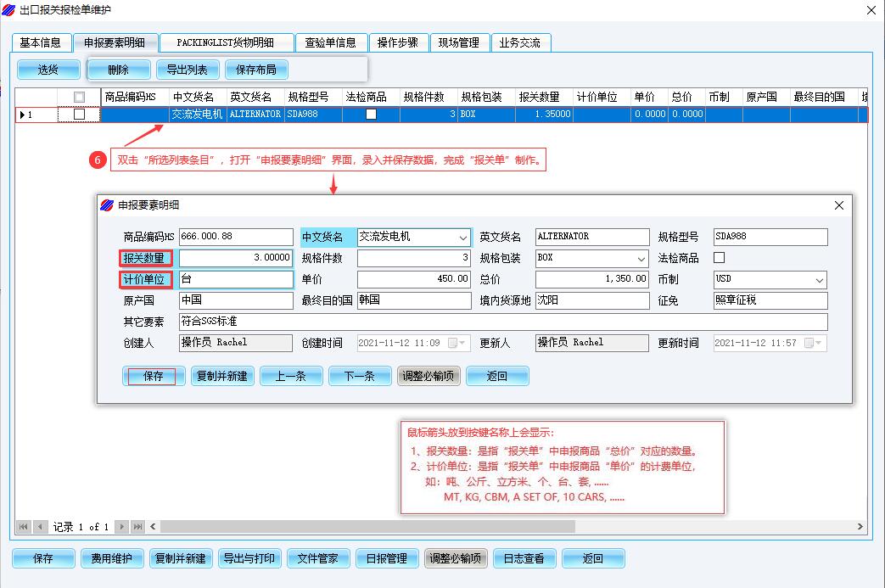Jump to last record in navigator

point(137,527)
